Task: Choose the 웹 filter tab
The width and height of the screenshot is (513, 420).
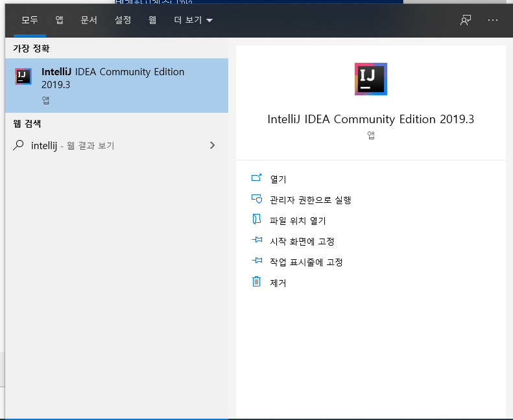Action: click(x=152, y=20)
